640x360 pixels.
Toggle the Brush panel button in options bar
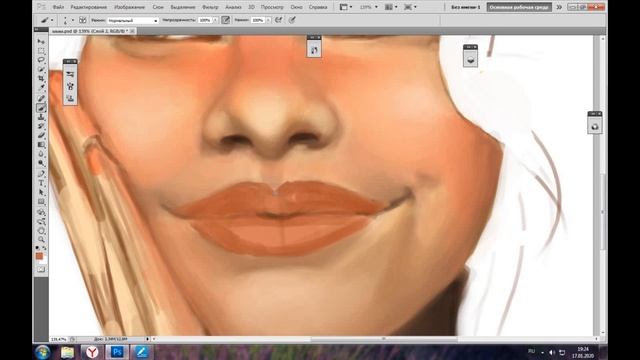(x=83, y=20)
